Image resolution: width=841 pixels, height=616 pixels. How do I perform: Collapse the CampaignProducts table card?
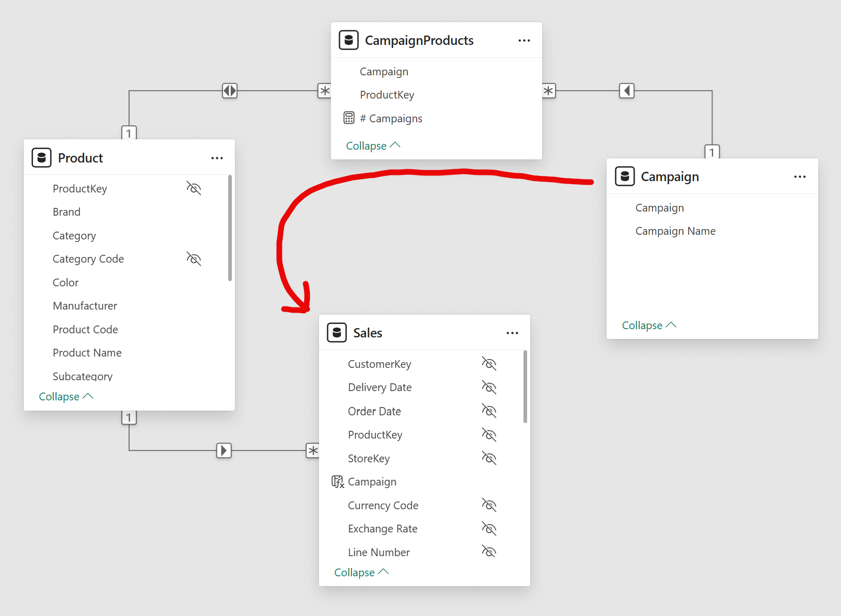(x=373, y=146)
